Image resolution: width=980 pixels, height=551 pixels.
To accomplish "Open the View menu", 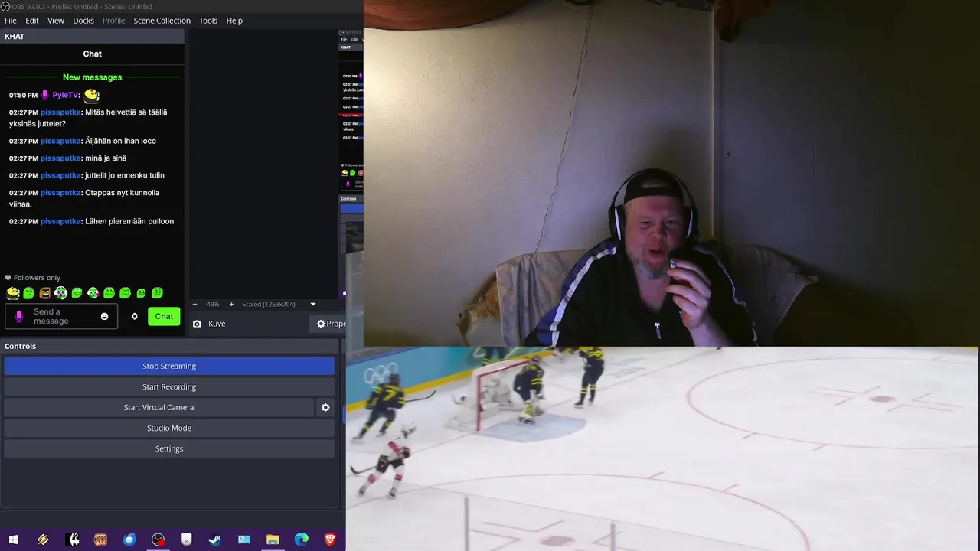I will tap(56, 21).
